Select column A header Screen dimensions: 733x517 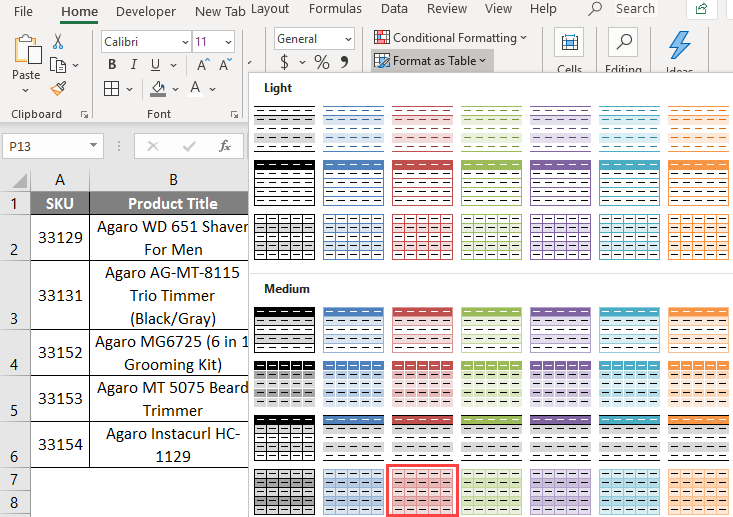click(x=60, y=180)
